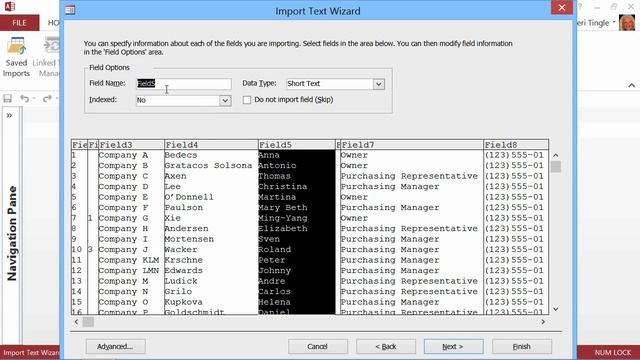Image resolution: width=640 pixels, height=360 pixels.
Task: Click the NUM LOCK status indicator
Action: (x=612, y=353)
